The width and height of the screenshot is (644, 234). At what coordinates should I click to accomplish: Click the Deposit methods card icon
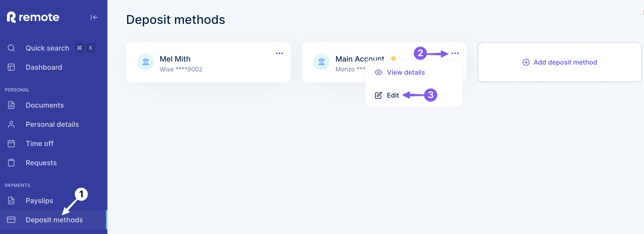11,220
